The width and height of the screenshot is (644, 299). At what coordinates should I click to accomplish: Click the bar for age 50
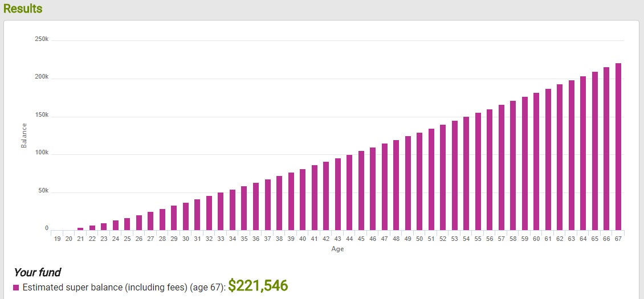[419, 181]
